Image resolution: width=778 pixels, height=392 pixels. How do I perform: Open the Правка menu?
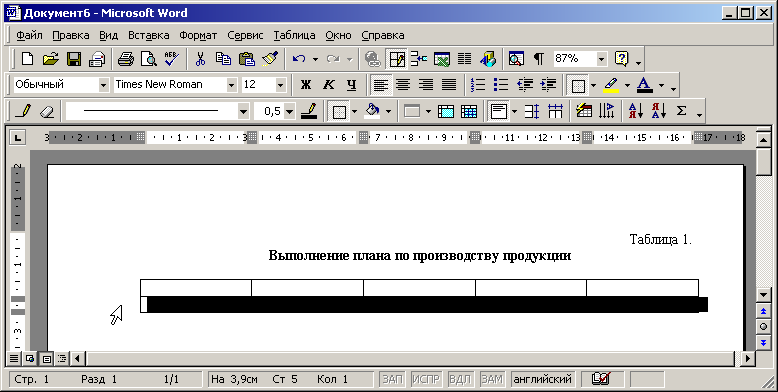[x=70, y=35]
